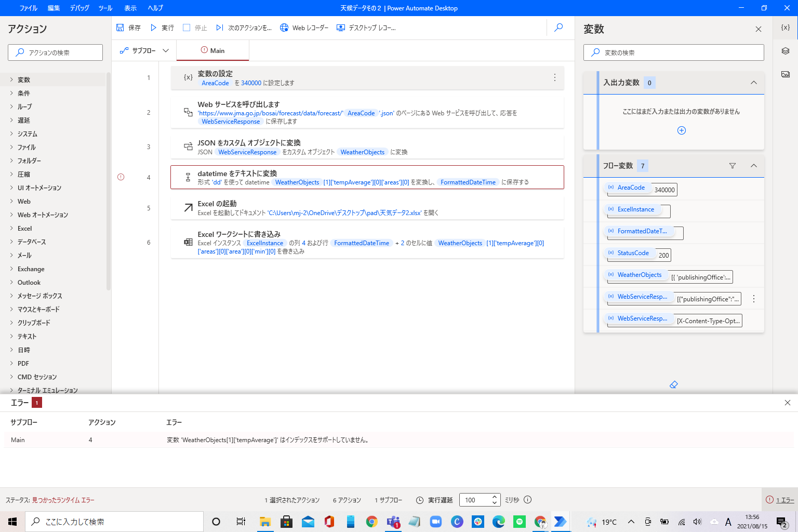Screen dimensions: 798x532
Task: Open the images pane icon
Action: [x=785, y=74]
